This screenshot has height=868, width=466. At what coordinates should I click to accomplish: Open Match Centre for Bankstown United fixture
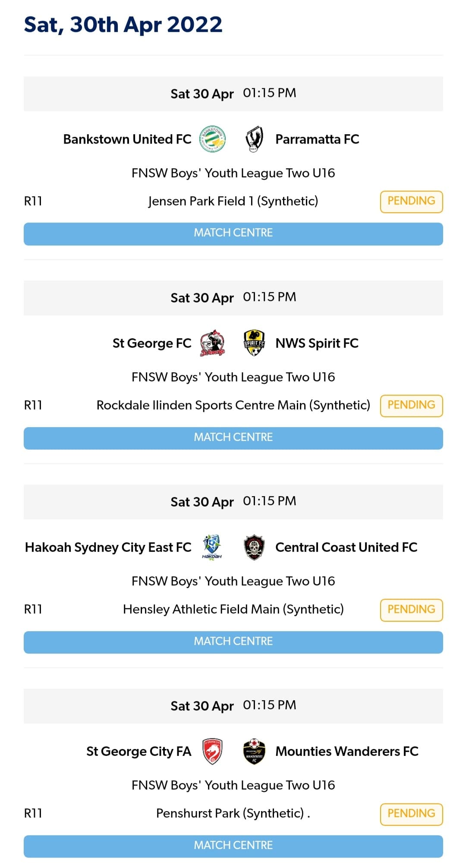(x=233, y=233)
